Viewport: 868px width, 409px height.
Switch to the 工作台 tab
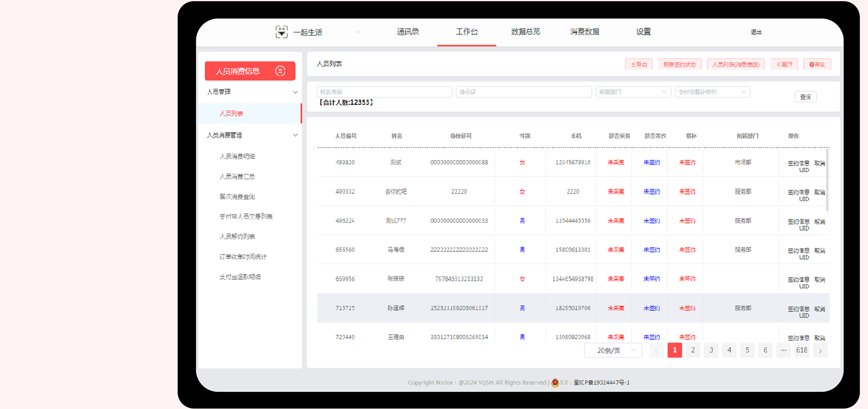pyautogui.click(x=467, y=32)
